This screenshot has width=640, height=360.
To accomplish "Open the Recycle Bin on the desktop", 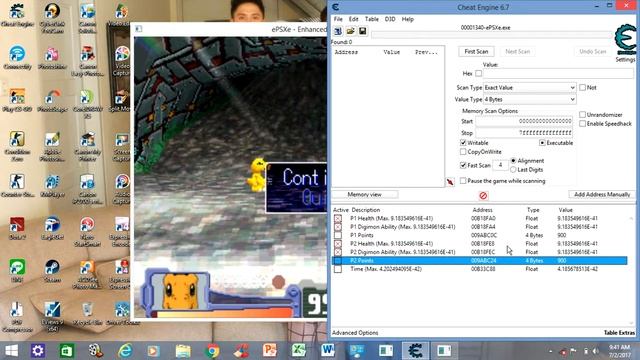I will [87, 313].
